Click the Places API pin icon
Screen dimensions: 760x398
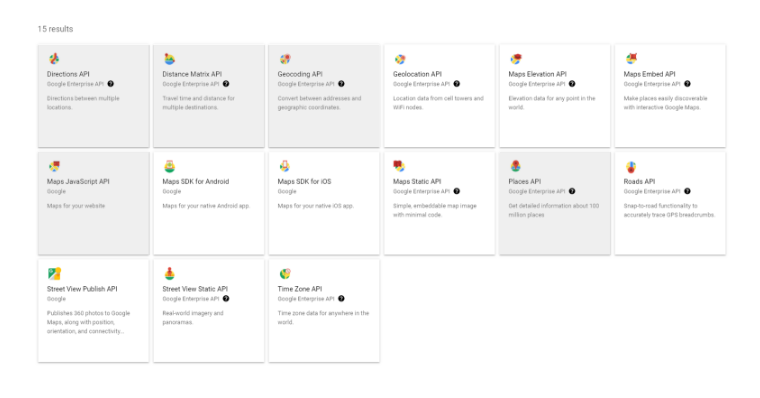point(515,166)
